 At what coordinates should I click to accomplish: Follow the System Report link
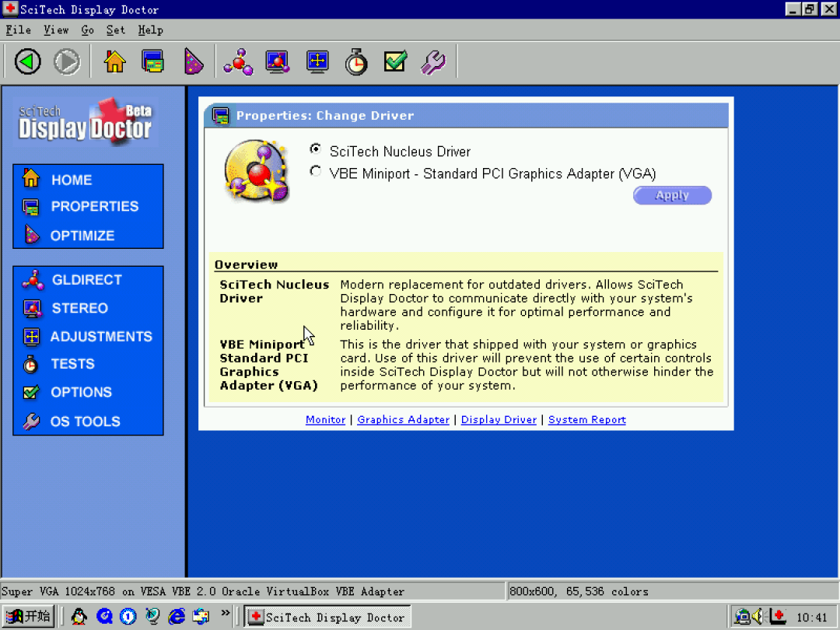pyautogui.click(x=587, y=419)
